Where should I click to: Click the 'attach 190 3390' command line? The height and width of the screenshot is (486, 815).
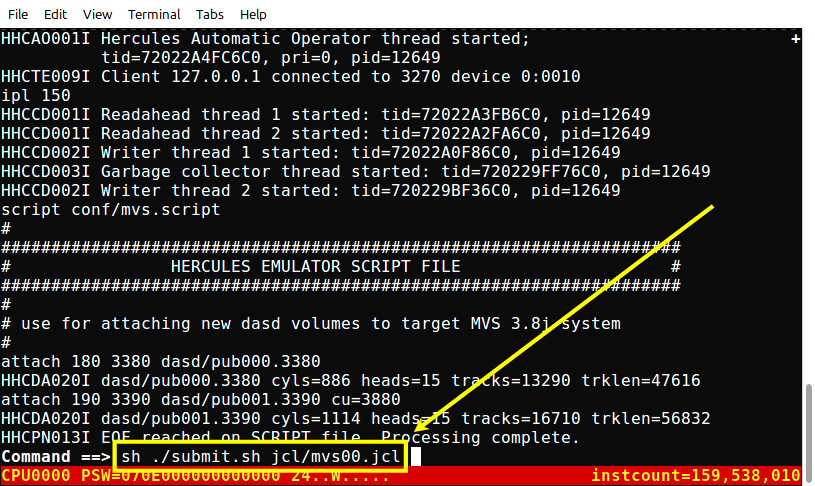[201, 399]
